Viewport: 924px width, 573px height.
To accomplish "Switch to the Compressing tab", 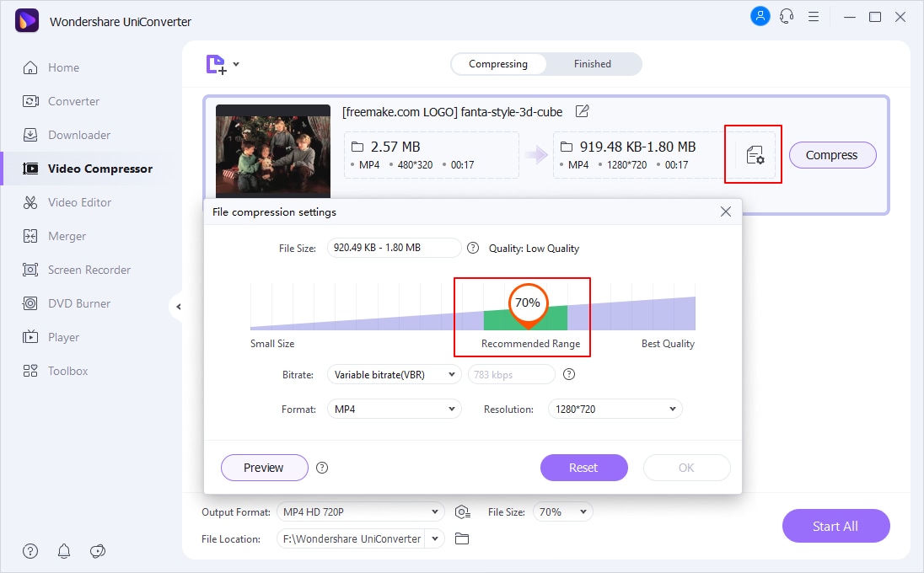I will click(x=498, y=63).
